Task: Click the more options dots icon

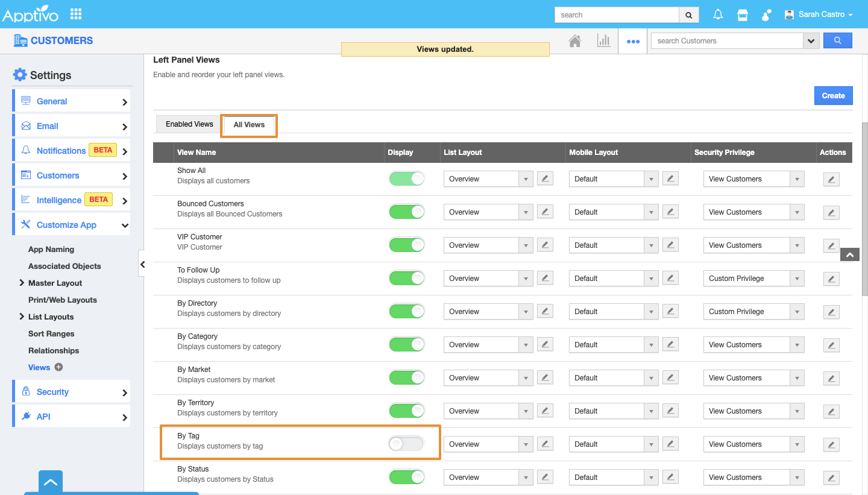Action: click(632, 42)
